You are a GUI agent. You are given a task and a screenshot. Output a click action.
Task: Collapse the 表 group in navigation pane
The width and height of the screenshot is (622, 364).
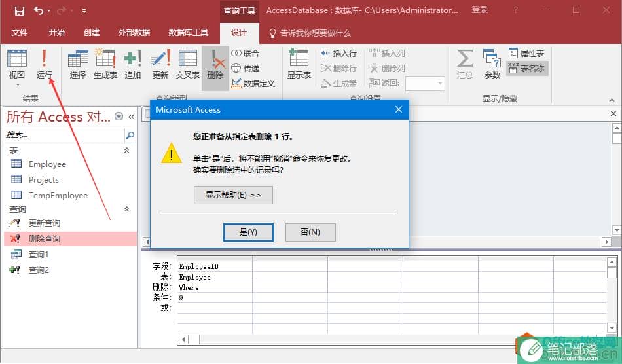pos(127,151)
